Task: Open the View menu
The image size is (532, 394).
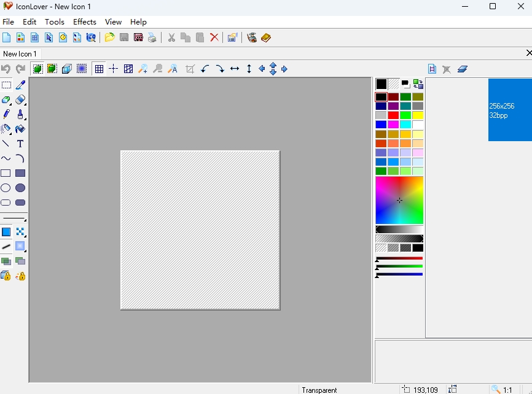Action: (x=113, y=21)
